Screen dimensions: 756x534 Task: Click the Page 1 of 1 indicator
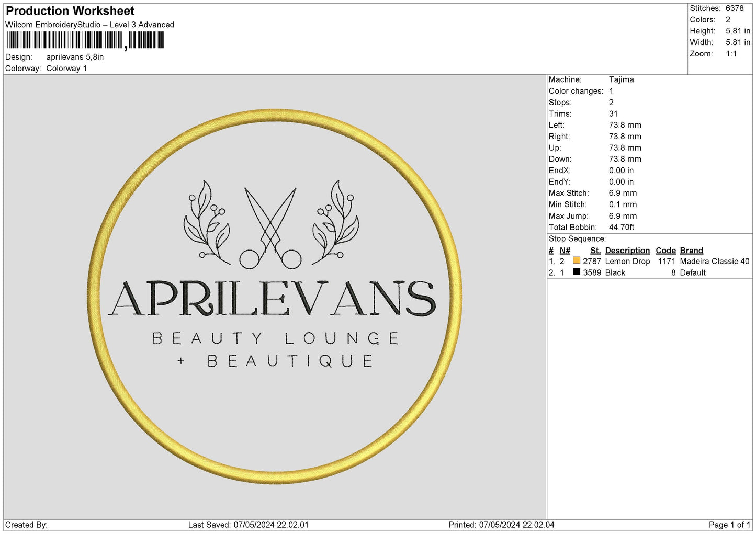pyautogui.click(x=729, y=525)
